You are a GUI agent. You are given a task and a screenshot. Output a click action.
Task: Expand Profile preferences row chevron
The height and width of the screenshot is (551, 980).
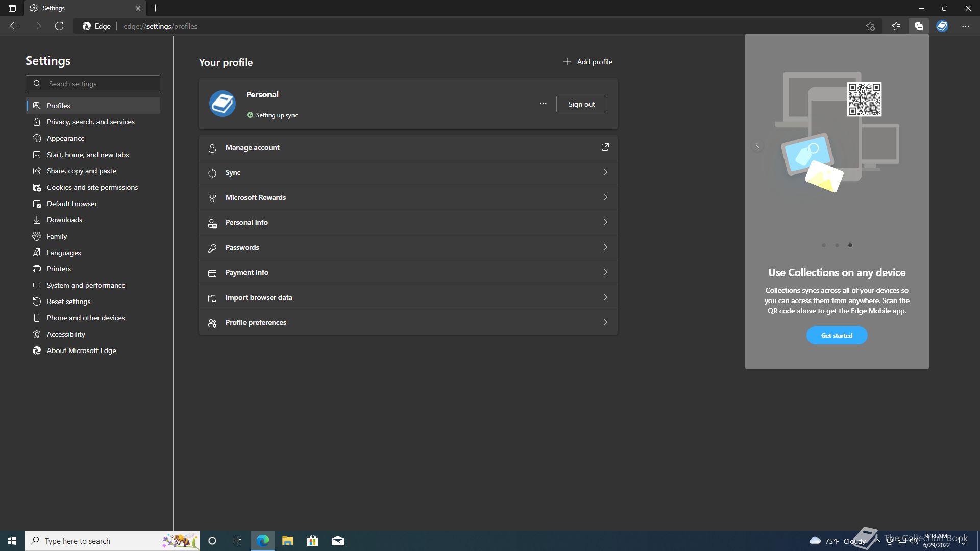605,322
